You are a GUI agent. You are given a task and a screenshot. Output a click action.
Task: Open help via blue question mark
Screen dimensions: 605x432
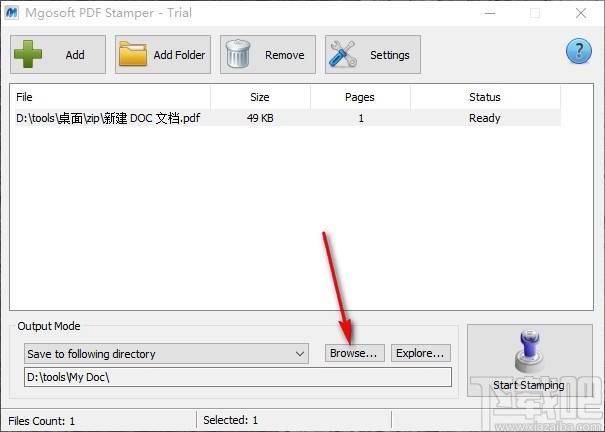tap(579, 51)
